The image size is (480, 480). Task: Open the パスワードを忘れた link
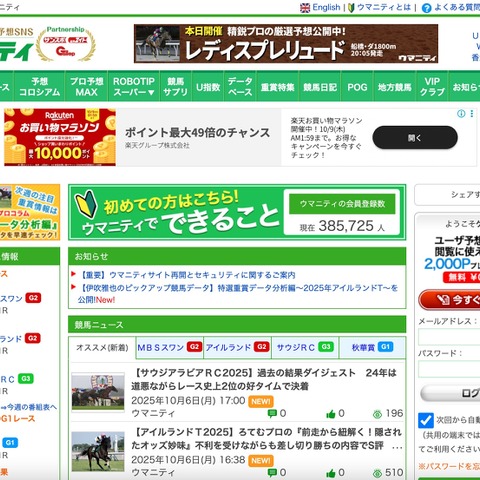pos(449,466)
